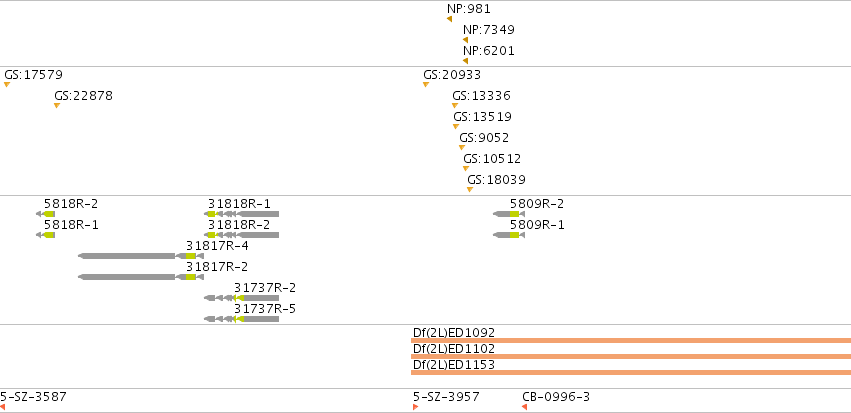Click the 5818R-2 label text
The height and width of the screenshot is (413, 851).
pos(71,204)
